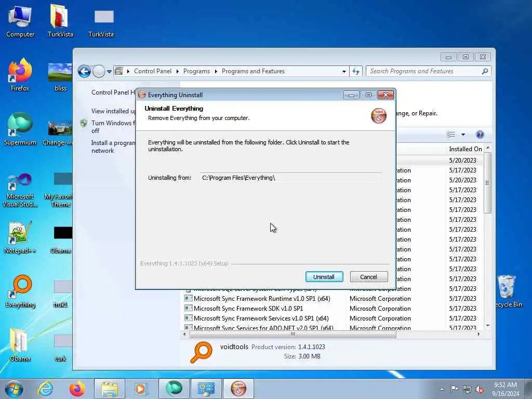Open the Obama folder on desktop
The image size is (532, 399).
(20, 345)
